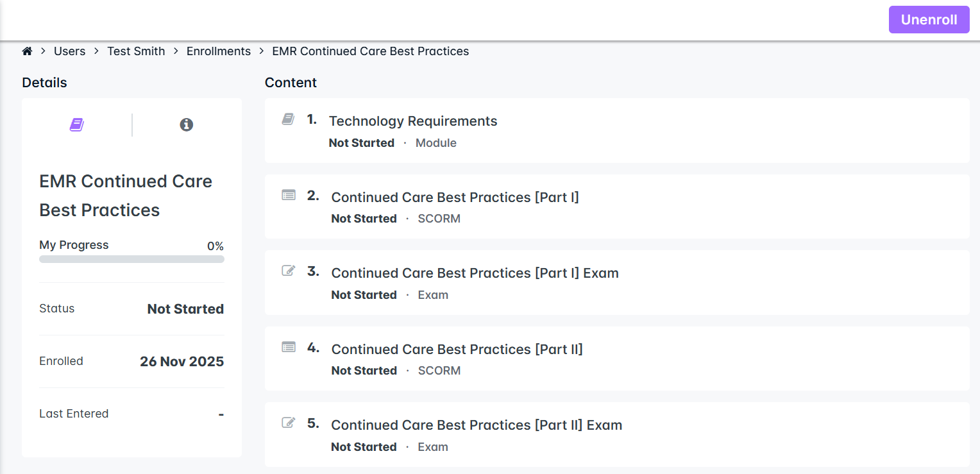Viewport: 980px width, 474px height.
Task: Click the My Progress bar
Action: [x=131, y=259]
